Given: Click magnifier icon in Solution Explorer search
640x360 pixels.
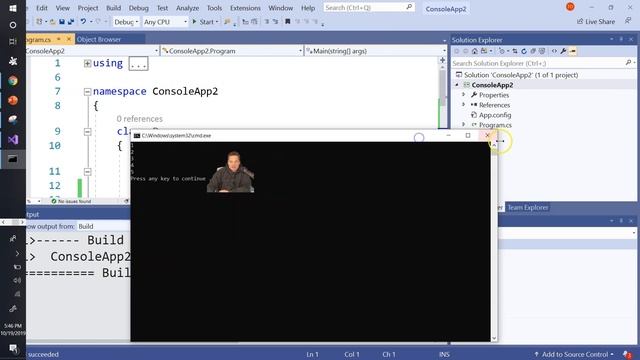Looking at the screenshot, I should pos(628,63).
